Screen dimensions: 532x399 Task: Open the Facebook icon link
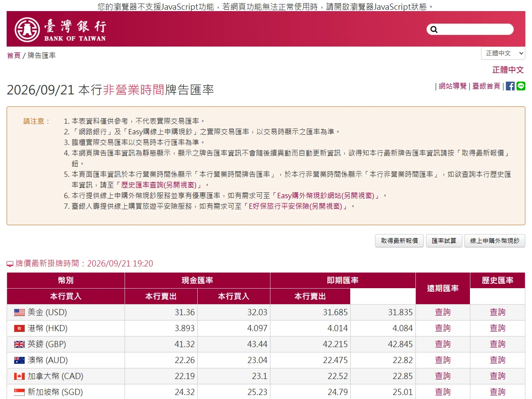pyautogui.click(x=510, y=86)
